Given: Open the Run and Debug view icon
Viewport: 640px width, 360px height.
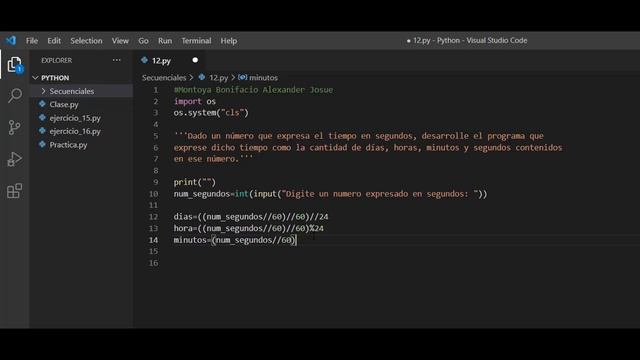Looking at the screenshot, I should point(15,159).
